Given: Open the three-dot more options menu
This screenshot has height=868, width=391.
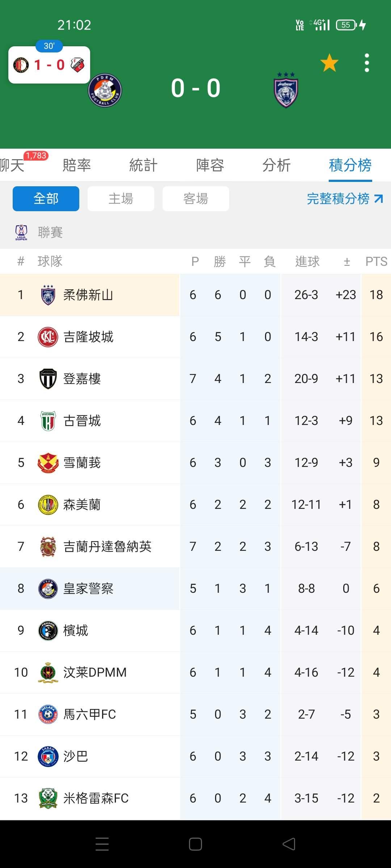Looking at the screenshot, I should 367,63.
